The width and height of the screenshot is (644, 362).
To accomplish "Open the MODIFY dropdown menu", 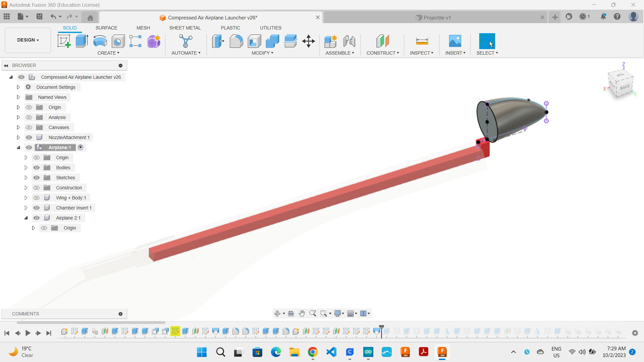I will [x=262, y=53].
